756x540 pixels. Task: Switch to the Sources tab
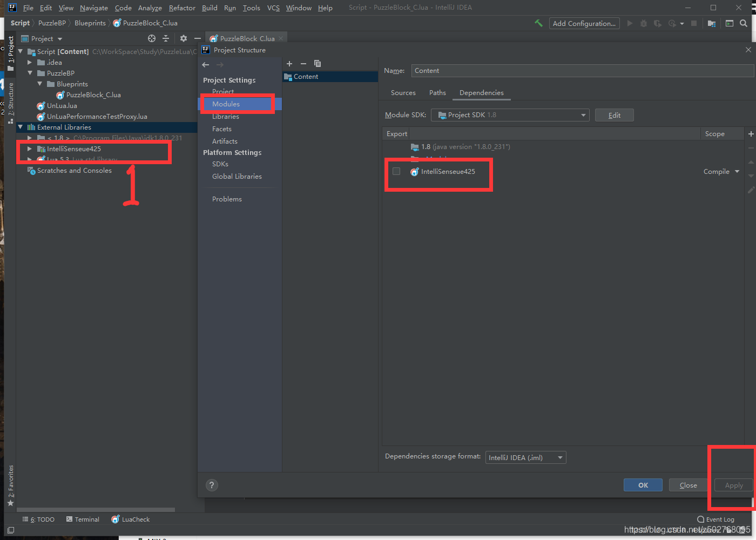click(x=403, y=93)
